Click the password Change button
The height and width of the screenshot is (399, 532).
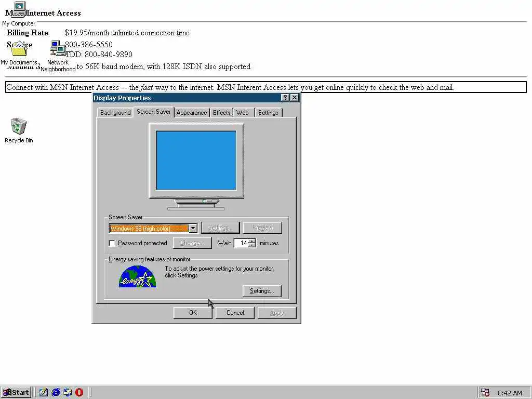click(192, 243)
